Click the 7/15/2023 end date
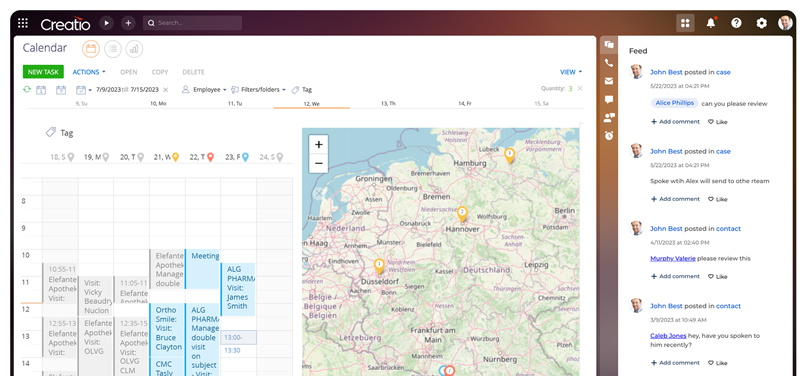This screenshot has width=806, height=376. tap(144, 89)
